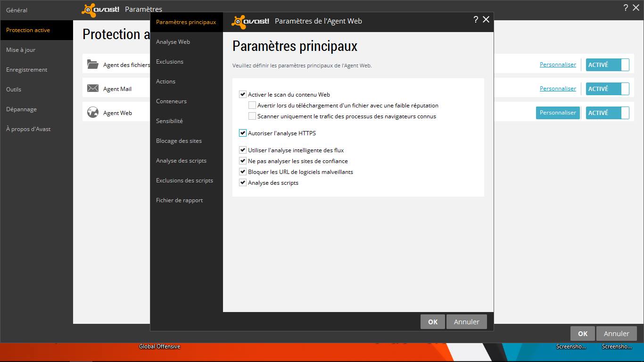Image resolution: width=644 pixels, height=362 pixels.
Task: Open the Conteneurs section
Action: tap(186, 101)
